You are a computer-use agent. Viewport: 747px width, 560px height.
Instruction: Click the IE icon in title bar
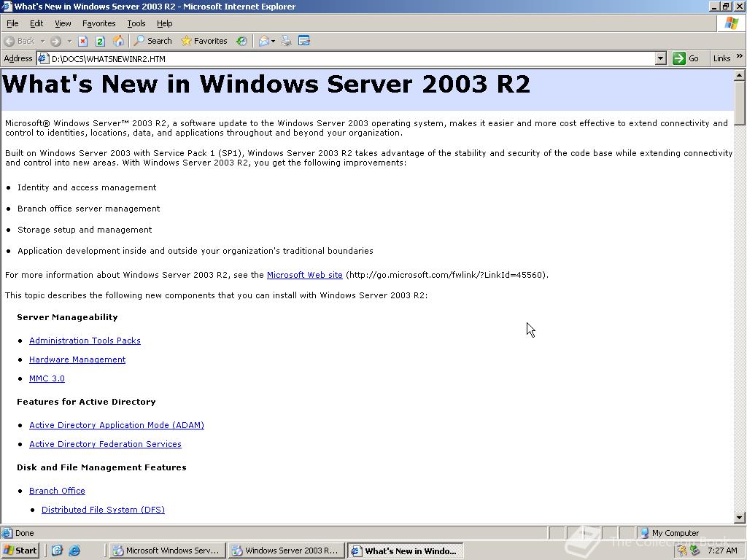[7, 6]
